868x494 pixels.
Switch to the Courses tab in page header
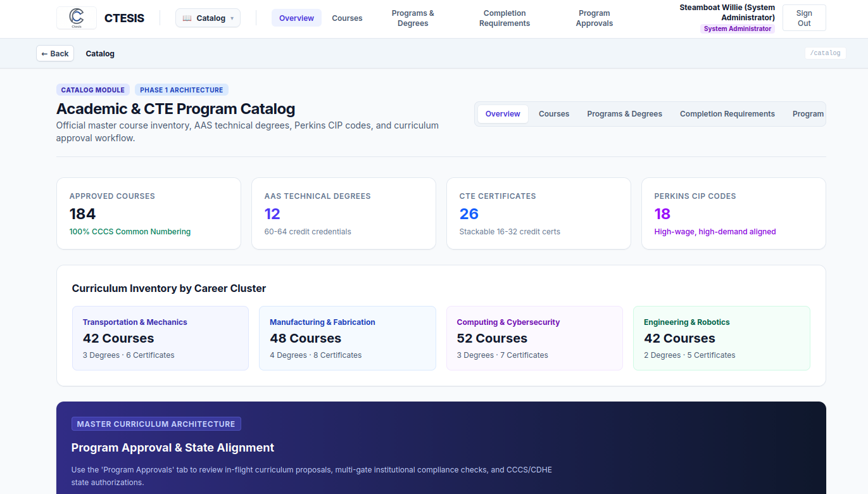tap(554, 114)
